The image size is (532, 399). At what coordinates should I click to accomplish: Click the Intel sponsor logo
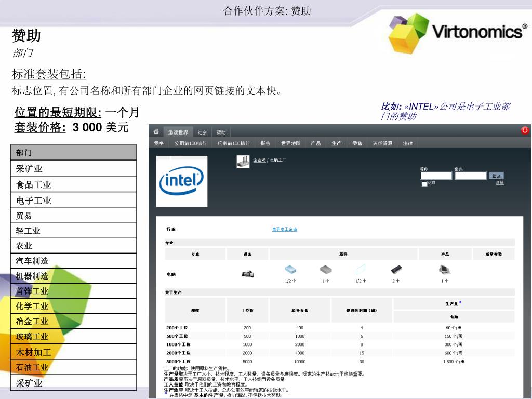coord(181,181)
